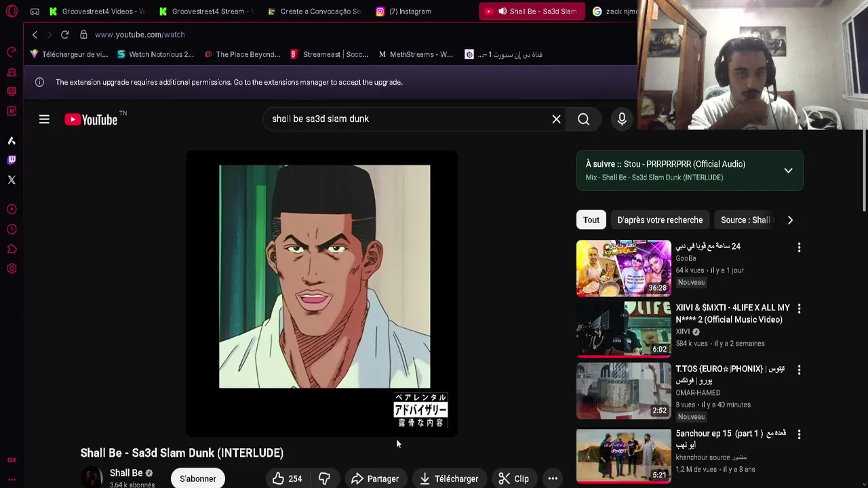Click the Clip button

514,479
